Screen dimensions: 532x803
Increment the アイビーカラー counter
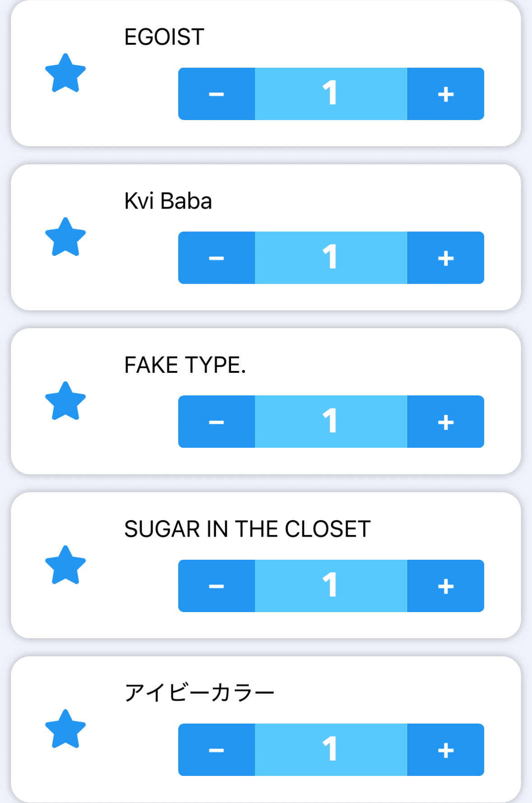coord(446,750)
